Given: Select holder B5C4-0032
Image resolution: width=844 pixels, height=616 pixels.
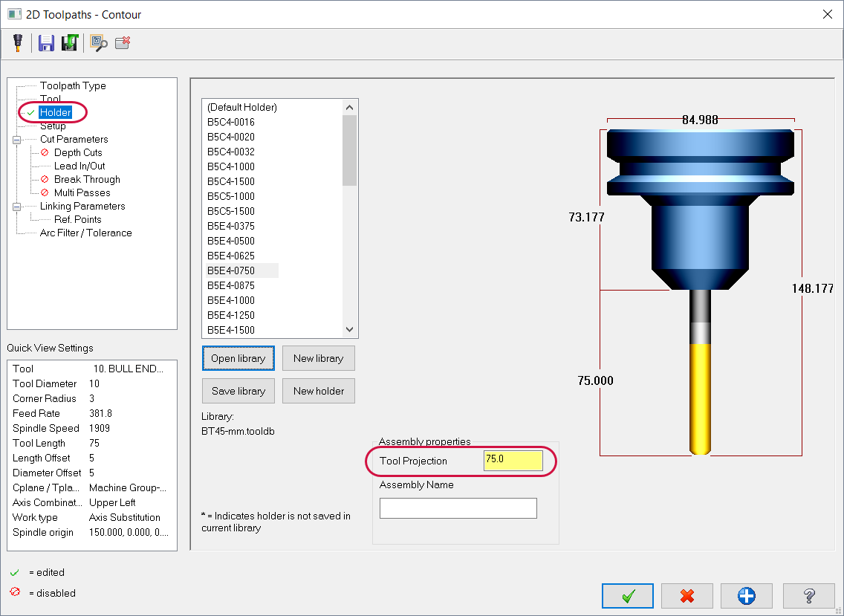Looking at the screenshot, I should pyautogui.click(x=231, y=152).
